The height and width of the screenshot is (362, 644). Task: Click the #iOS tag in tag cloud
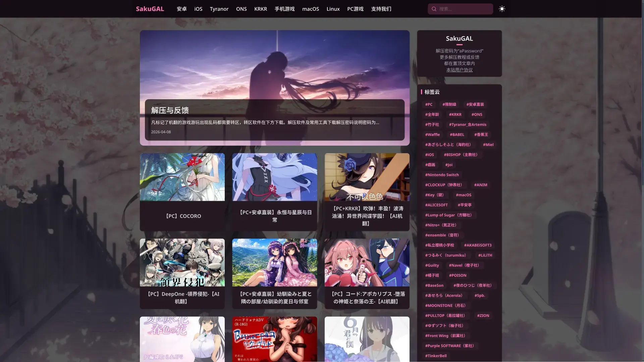429,155
